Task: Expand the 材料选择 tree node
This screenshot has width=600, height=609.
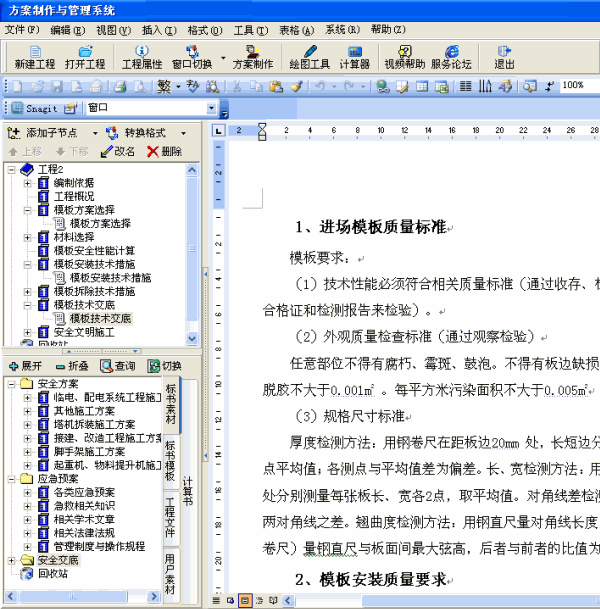Action: click(27, 237)
